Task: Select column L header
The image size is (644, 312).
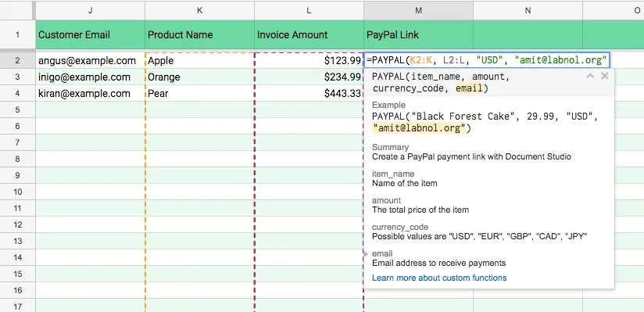Action: [309, 10]
